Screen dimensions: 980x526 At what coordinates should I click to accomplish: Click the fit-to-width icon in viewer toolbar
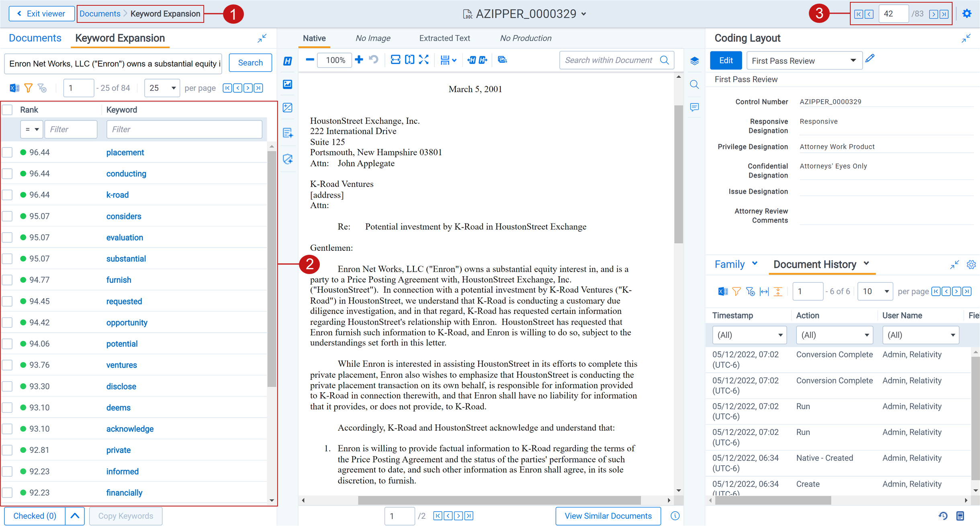click(395, 60)
